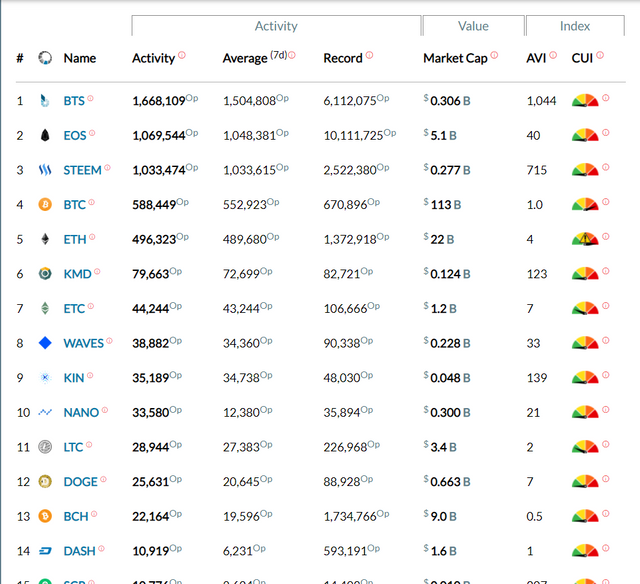Click the ETH diamond logo icon
Screen dimensions: 640x584
click(45, 239)
